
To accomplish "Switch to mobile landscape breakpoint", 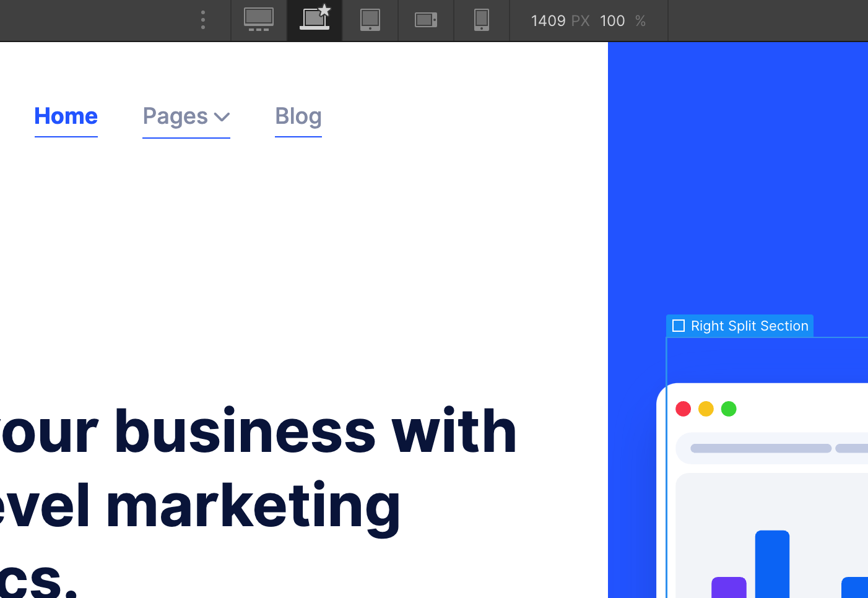I will 426,20.
